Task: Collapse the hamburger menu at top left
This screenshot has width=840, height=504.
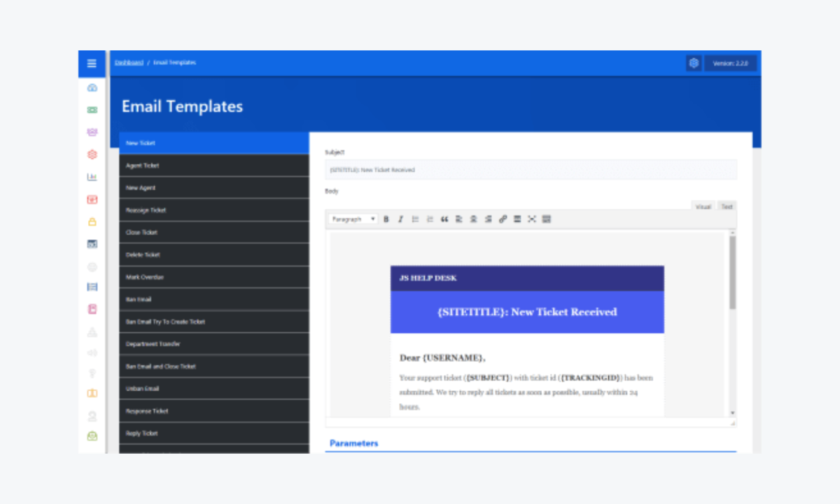Action: (91, 63)
